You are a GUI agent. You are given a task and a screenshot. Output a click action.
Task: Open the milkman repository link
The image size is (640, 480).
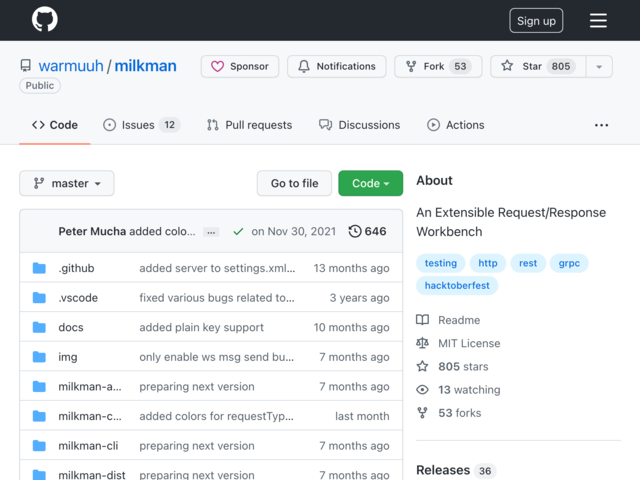click(x=145, y=66)
